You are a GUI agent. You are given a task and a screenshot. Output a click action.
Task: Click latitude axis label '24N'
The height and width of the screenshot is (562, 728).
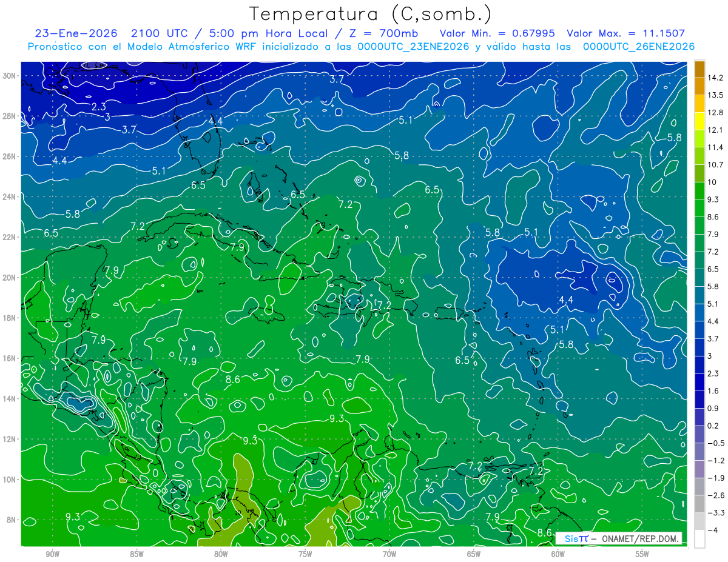(x=10, y=196)
